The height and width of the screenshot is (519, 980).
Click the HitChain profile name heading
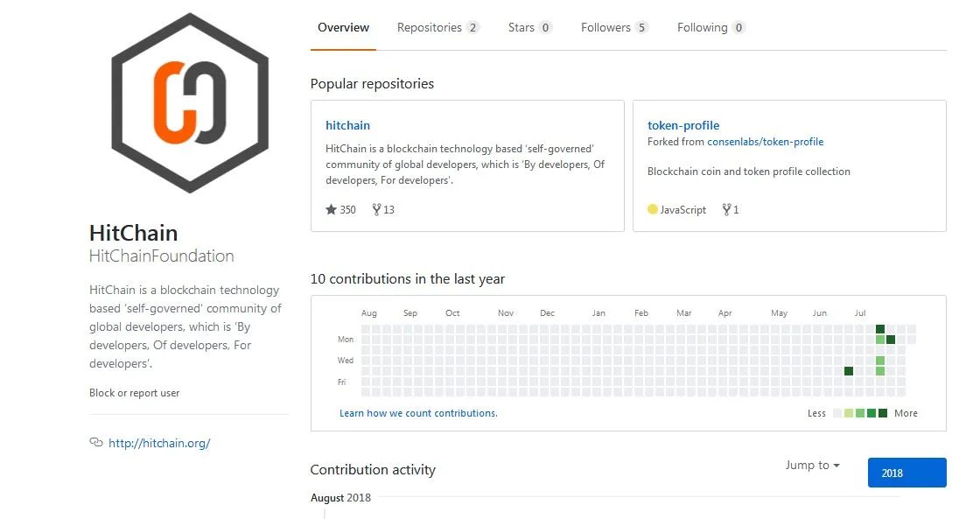(x=133, y=233)
